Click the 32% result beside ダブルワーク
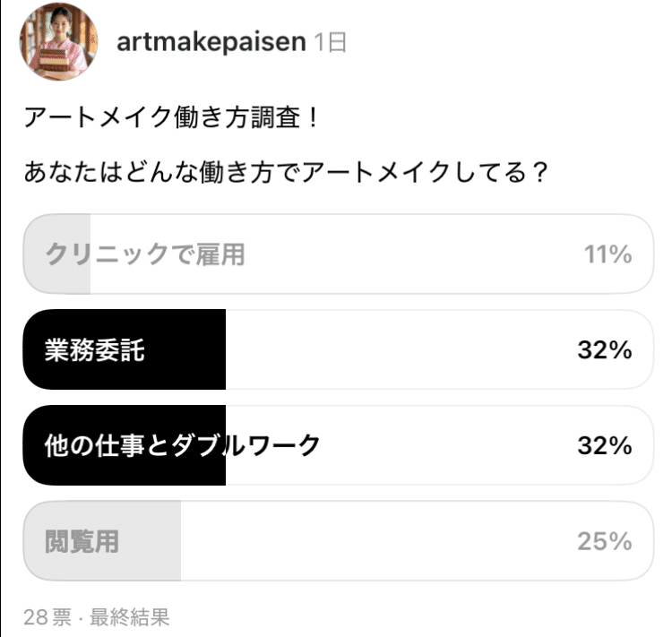The width and height of the screenshot is (672, 637). tap(605, 445)
